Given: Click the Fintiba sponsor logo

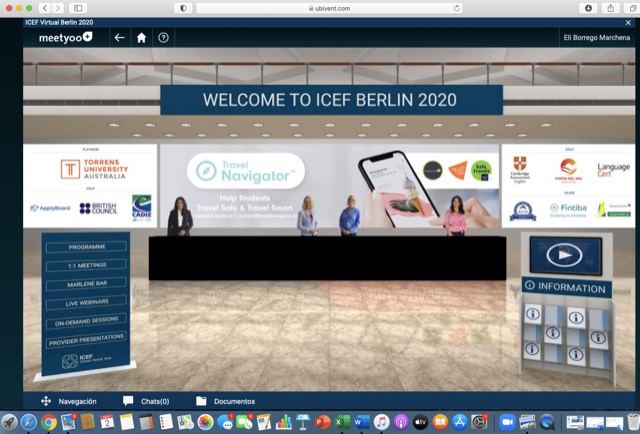Looking at the screenshot, I should 568,209.
